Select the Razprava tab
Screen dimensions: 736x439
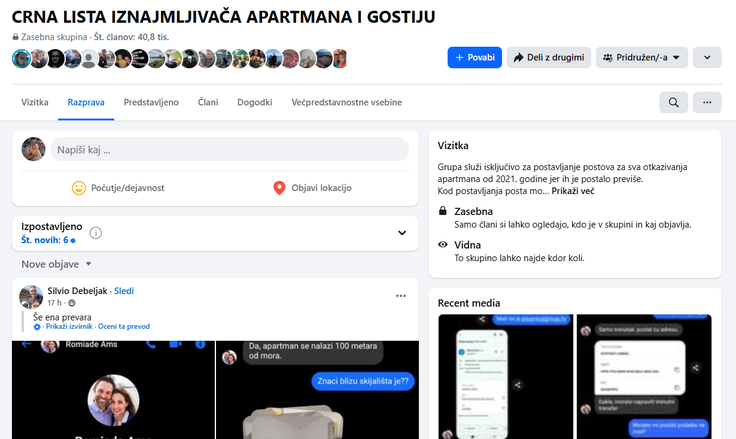pyautogui.click(x=86, y=102)
